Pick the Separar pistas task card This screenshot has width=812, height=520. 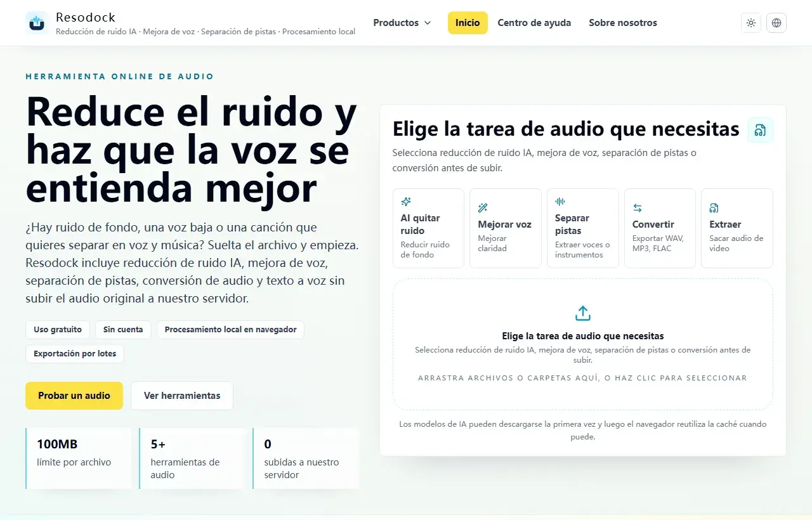pos(583,228)
